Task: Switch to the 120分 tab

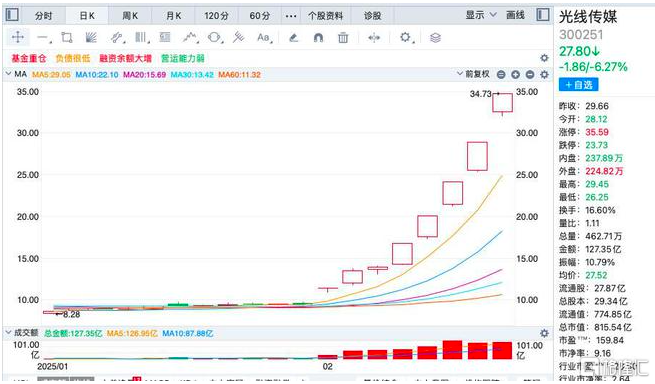Action: point(216,16)
